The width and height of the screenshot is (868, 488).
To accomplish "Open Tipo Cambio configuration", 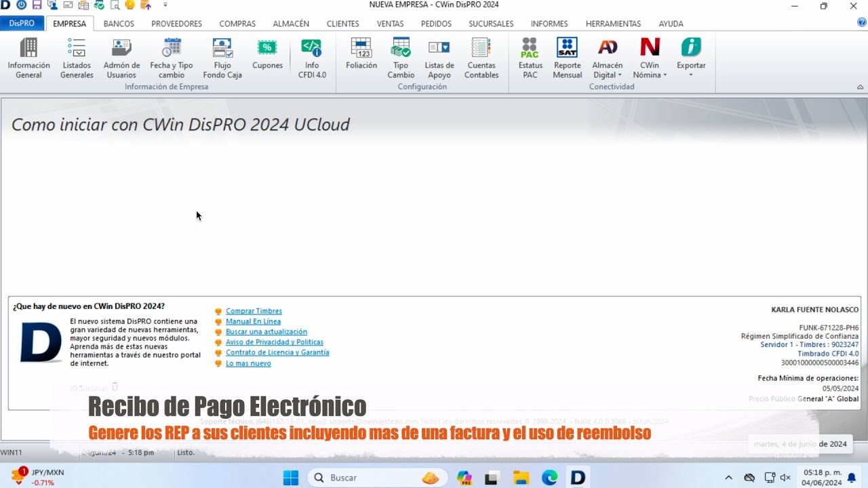I will pyautogui.click(x=401, y=58).
